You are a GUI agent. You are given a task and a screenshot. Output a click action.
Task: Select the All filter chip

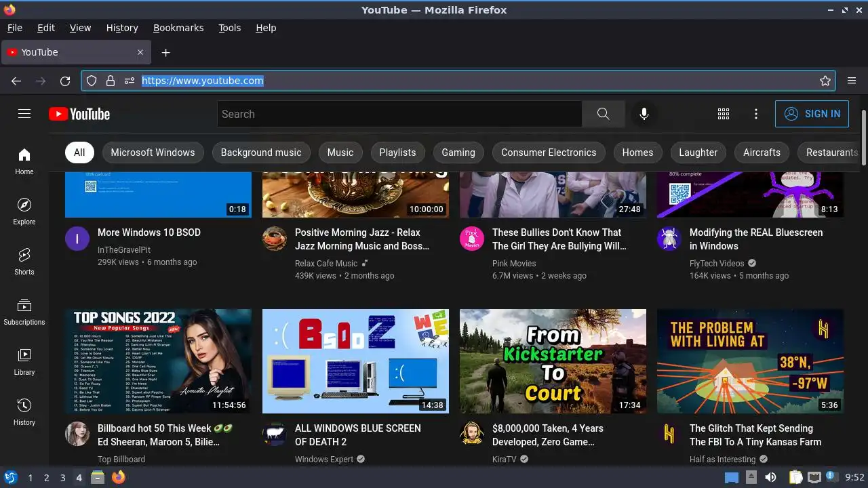click(x=79, y=152)
